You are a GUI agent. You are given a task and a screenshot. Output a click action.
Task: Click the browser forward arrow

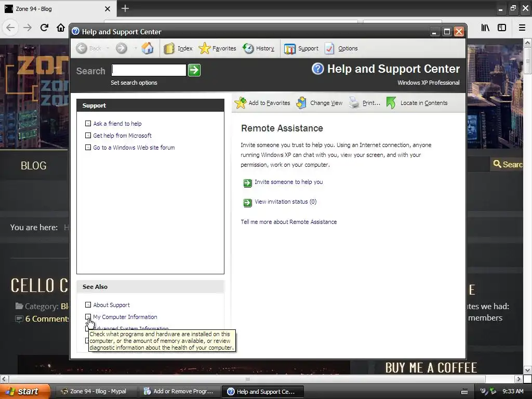[28, 28]
